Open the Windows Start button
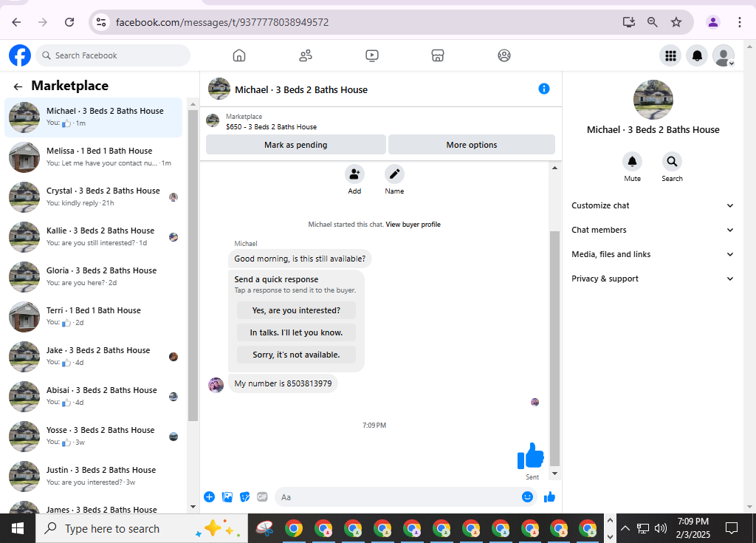Viewport: 756px width, 543px height. tap(18, 528)
